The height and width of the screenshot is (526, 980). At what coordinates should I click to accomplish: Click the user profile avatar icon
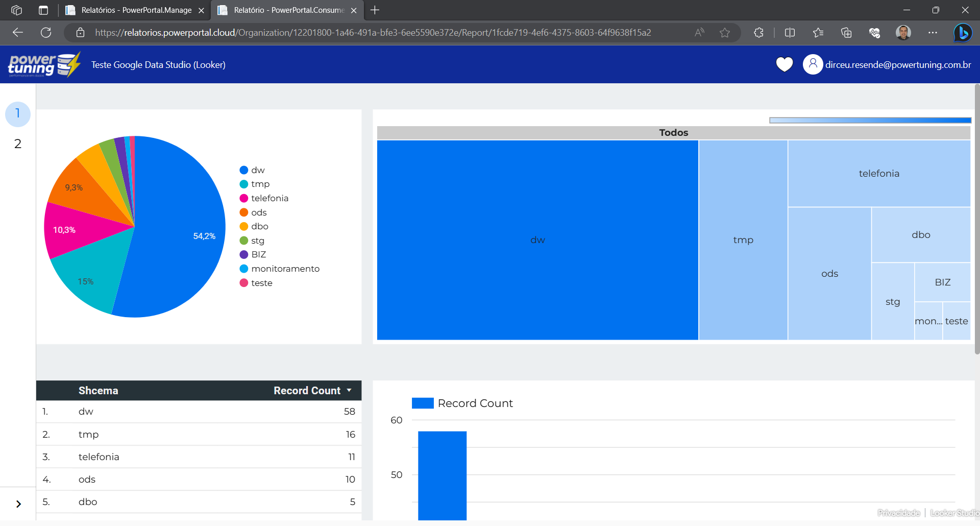[x=813, y=64]
